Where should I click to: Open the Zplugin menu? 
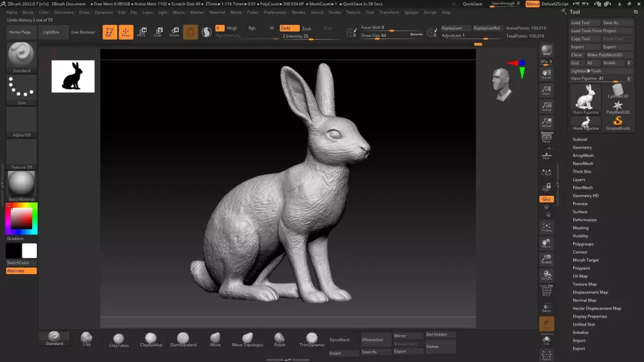411,12
